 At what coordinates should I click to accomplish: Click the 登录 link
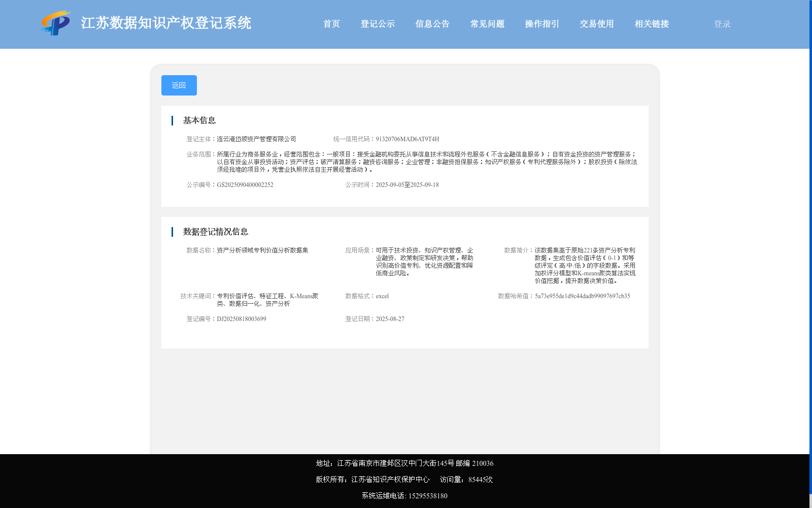722,24
